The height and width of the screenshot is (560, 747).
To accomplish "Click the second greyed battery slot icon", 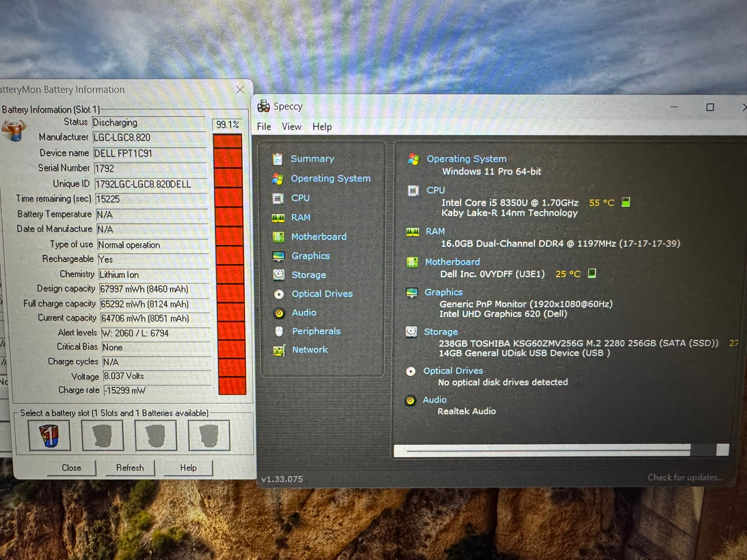I will (103, 435).
